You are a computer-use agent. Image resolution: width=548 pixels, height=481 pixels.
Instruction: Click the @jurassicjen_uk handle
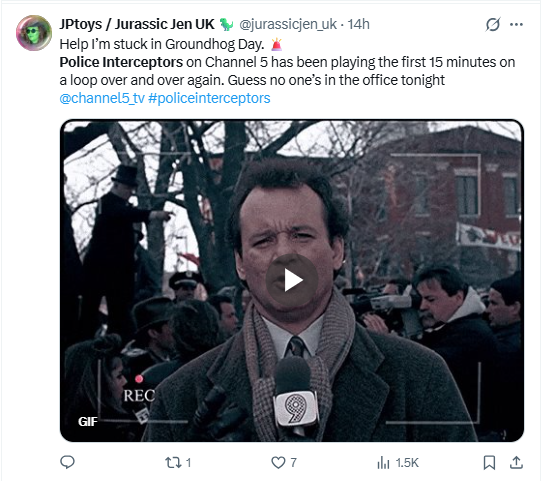pyautogui.click(x=288, y=24)
